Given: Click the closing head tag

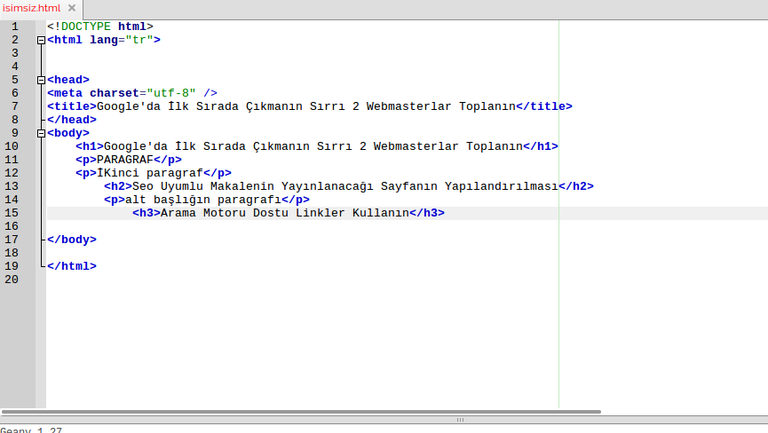Looking at the screenshot, I should 72,120.
